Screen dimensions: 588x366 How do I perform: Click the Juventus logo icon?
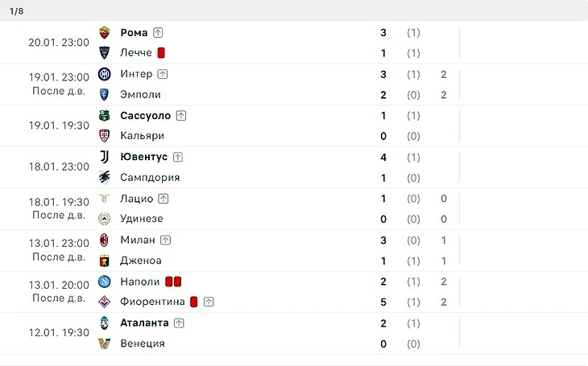[104, 157]
